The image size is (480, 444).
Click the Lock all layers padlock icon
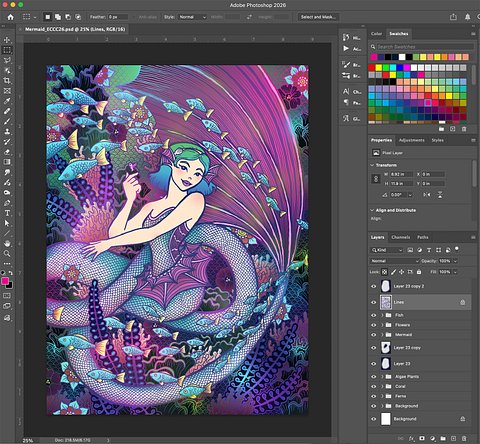(x=419, y=272)
